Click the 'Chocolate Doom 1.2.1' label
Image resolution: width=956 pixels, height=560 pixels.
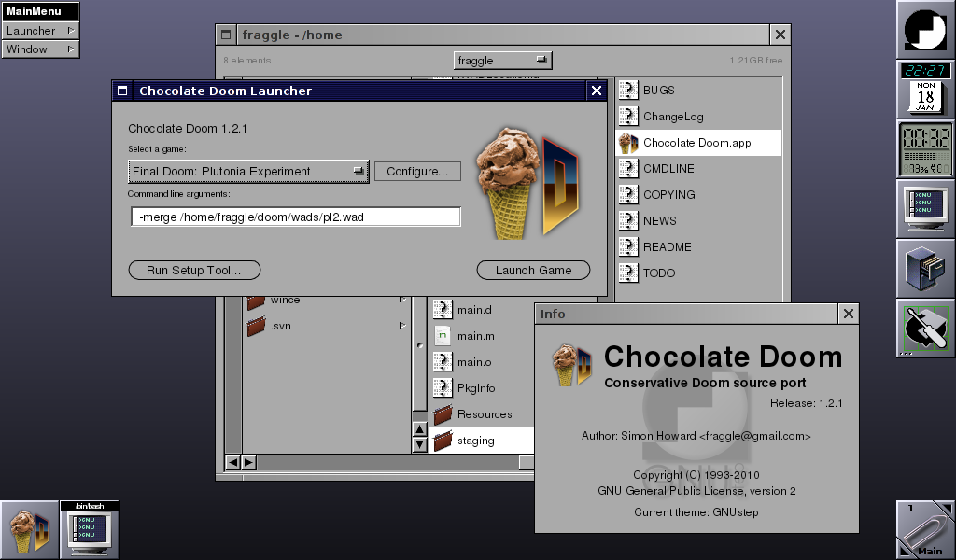tap(187, 129)
